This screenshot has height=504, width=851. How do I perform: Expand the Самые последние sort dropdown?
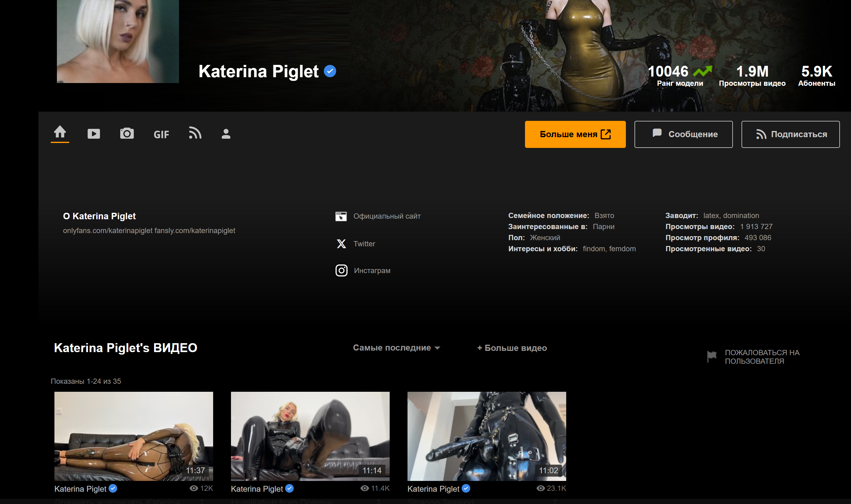tap(396, 348)
